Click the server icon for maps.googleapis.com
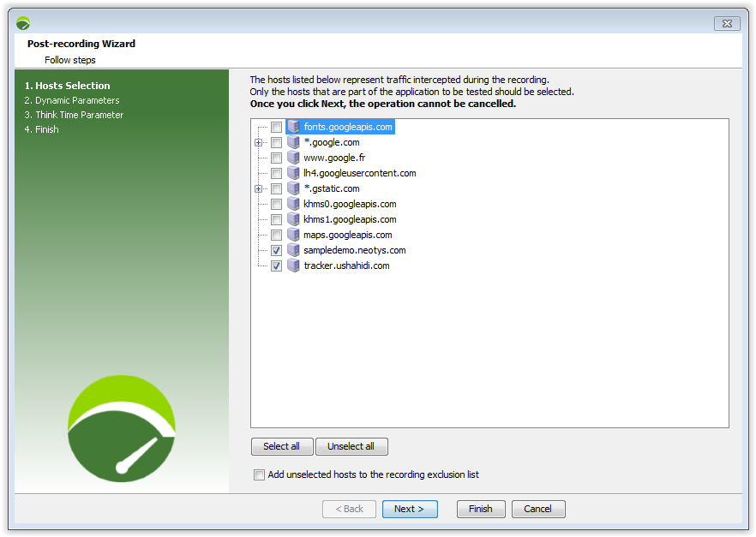Image resolution: width=756 pixels, height=537 pixels. (293, 235)
